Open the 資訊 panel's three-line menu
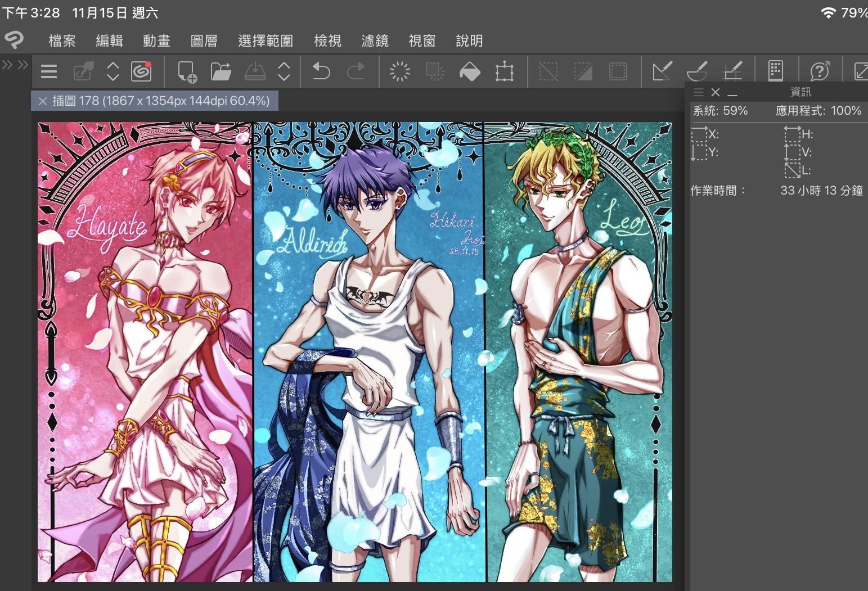The image size is (868, 591). pyautogui.click(x=699, y=92)
